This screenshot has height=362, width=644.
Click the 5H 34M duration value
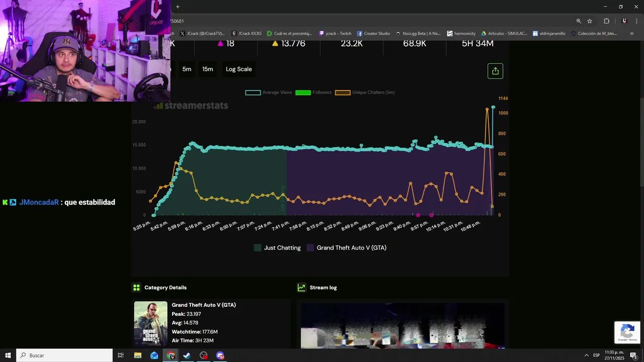(x=477, y=44)
